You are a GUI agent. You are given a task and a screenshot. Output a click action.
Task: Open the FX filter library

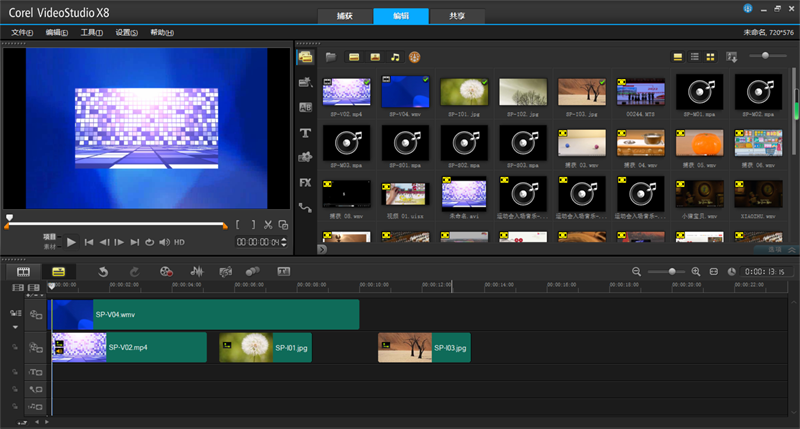305,182
